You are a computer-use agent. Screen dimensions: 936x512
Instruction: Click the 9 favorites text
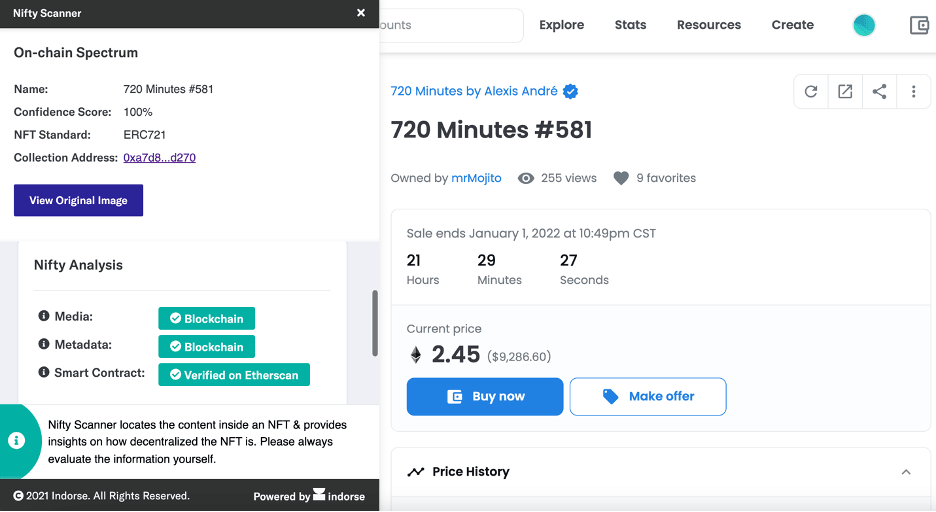tap(666, 178)
